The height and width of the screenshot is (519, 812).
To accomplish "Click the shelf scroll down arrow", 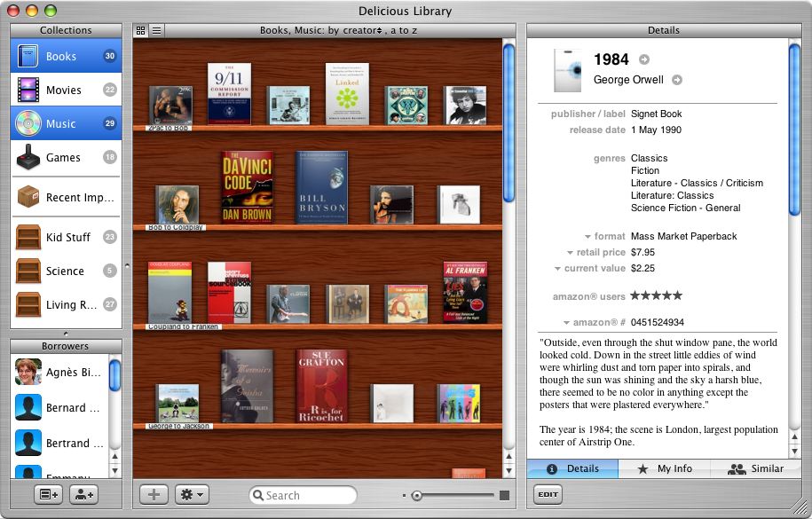I will point(509,471).
